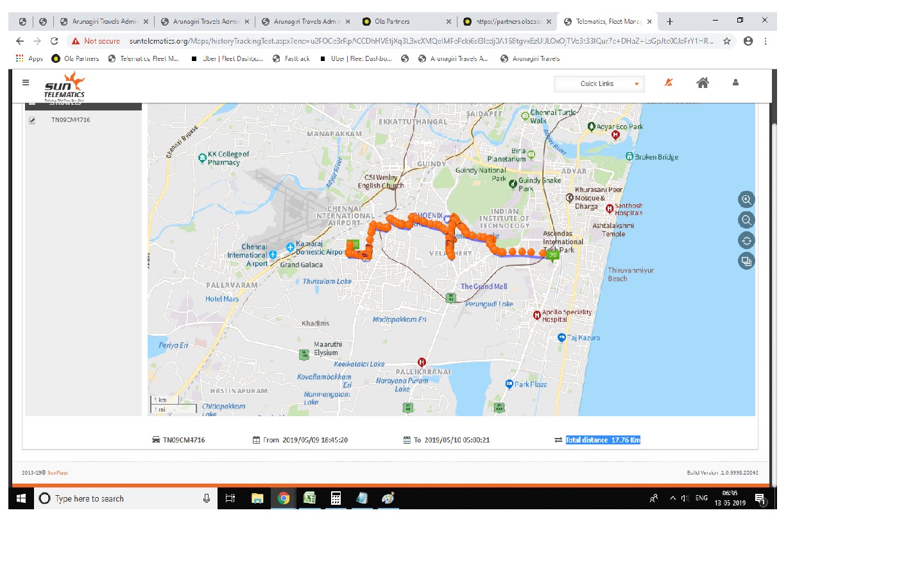Click the Not secure site warning
The height and width of the screenshot is (578, 924).
[x=96, y=41]
